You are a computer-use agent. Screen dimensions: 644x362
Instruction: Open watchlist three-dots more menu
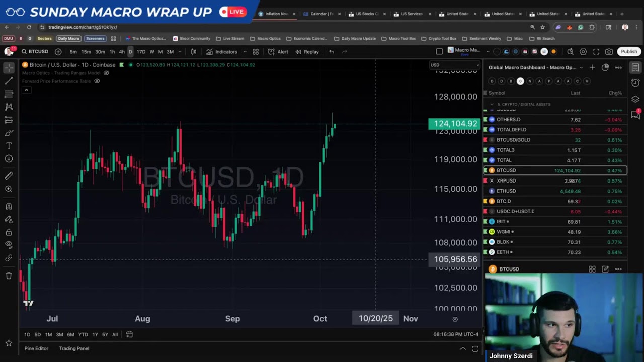[618, 67]
